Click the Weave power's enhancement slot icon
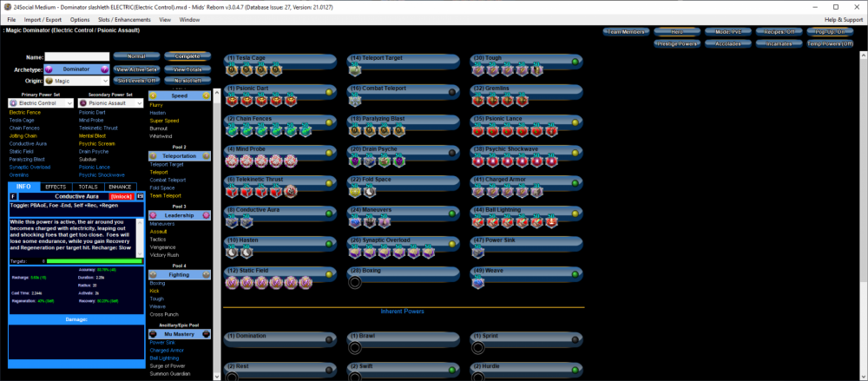 point(477,281)
